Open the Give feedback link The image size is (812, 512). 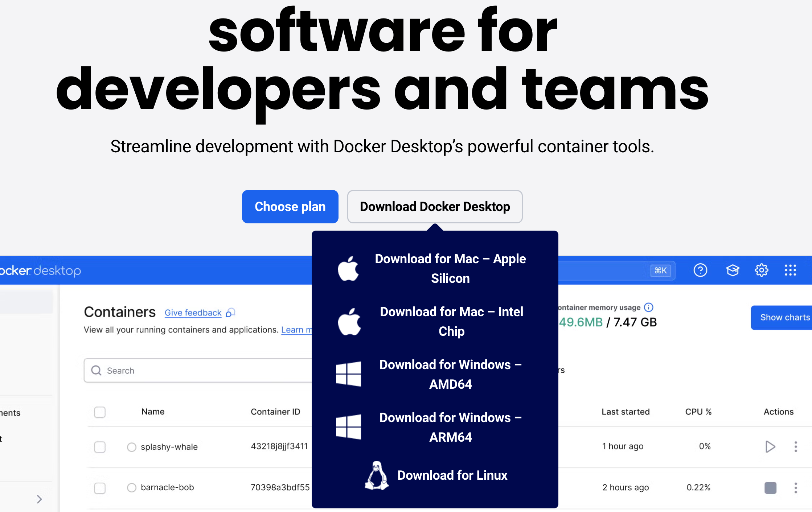(193, 313)
